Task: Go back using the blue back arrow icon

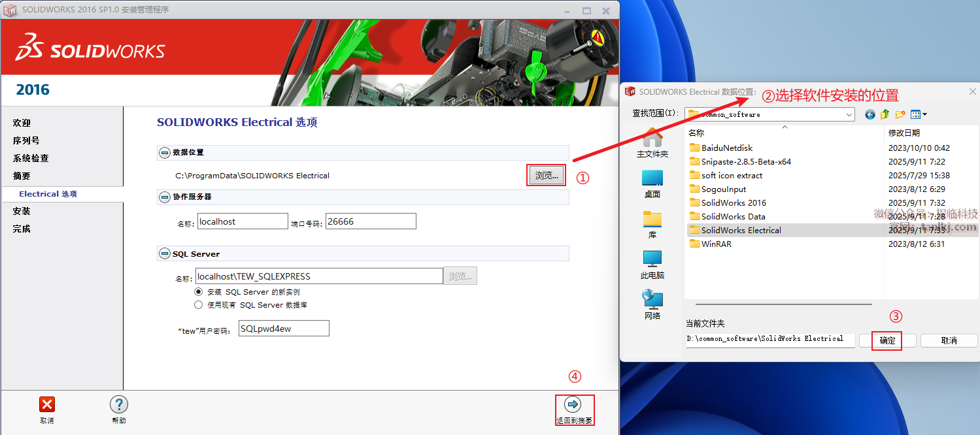Action: point(870,114)
